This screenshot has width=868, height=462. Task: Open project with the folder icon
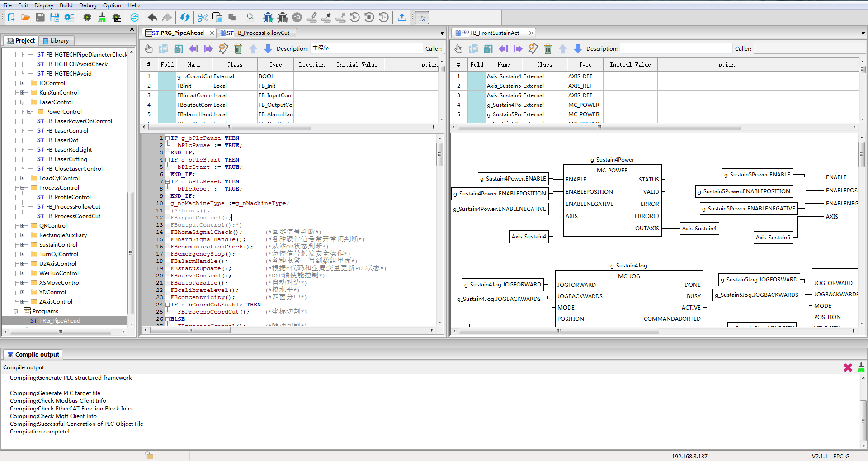click(26, 18)
